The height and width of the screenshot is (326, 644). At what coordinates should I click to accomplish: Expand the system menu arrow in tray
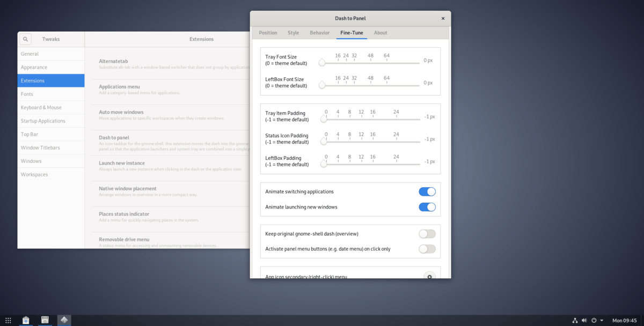(602, 320)
